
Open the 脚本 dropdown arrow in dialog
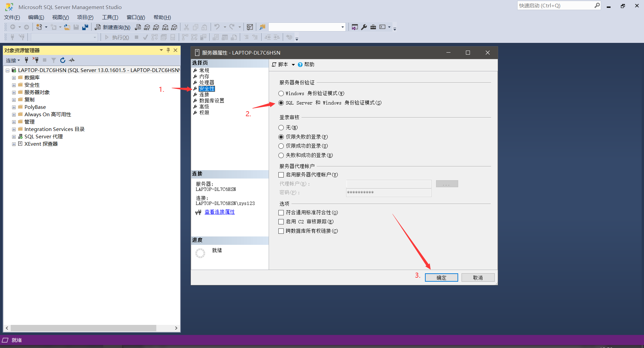click(293, 65)
